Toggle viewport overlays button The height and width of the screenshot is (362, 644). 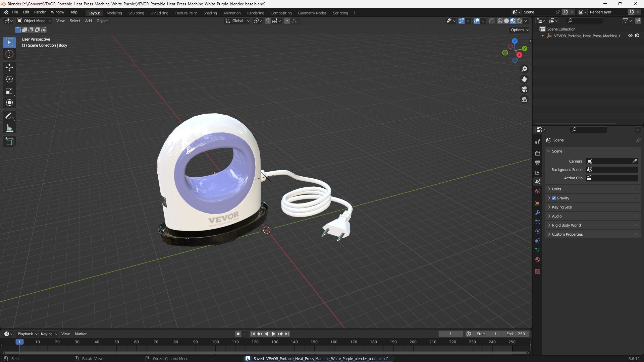(x=477, y=21)
